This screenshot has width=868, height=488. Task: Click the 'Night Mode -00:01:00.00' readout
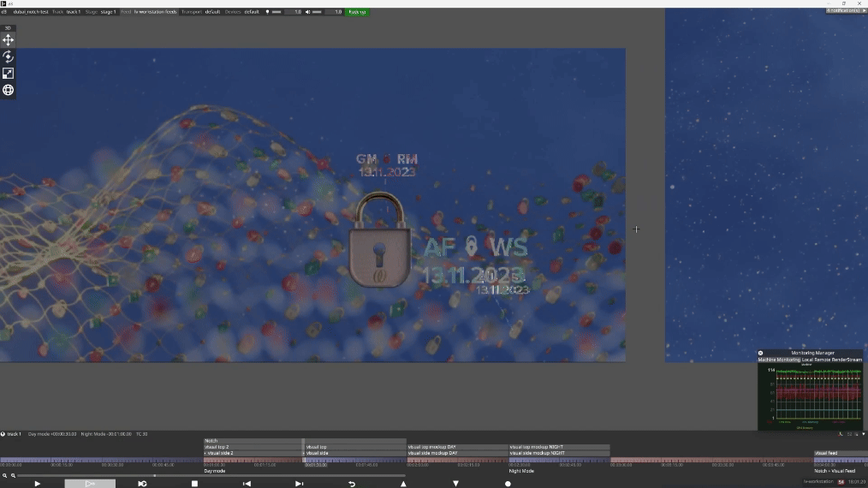coord(106,434)
